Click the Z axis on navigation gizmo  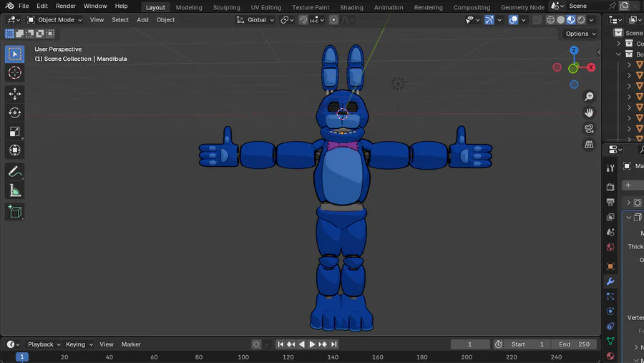coord(574,50)
